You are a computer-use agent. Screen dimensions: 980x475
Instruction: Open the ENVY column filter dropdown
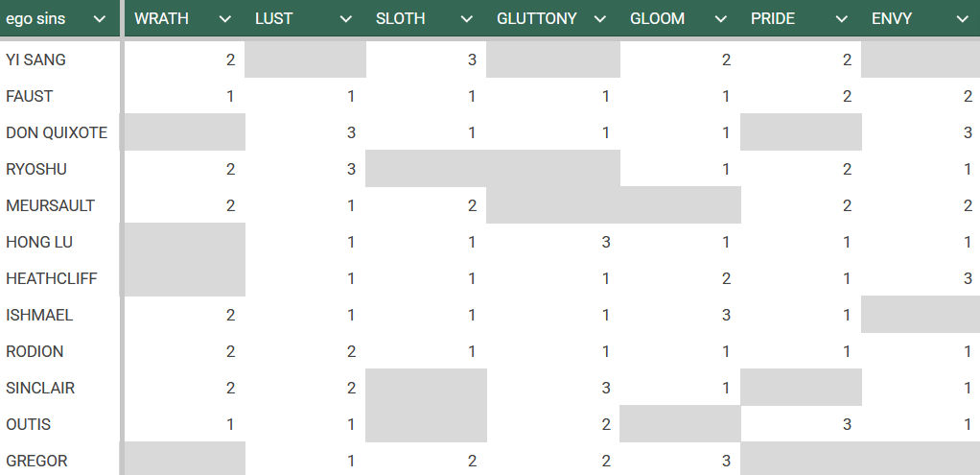[x=963, y=19]
